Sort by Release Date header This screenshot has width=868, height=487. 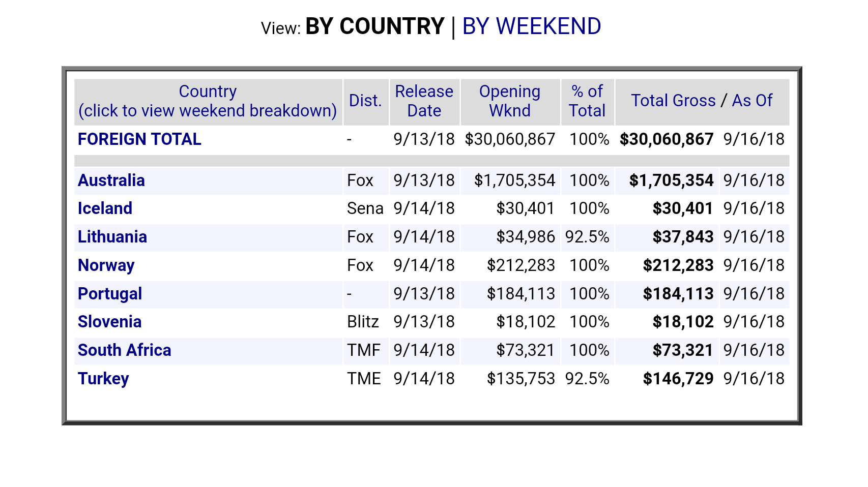point(424,101)
